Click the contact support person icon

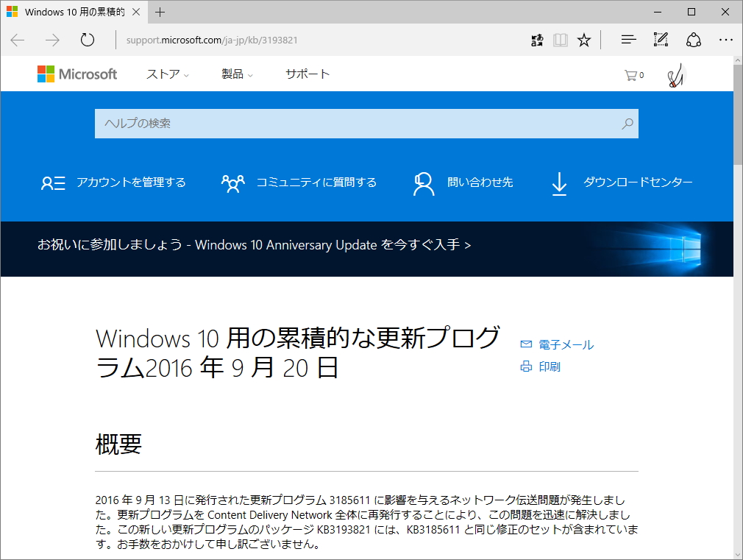click(x=423, y=184)
